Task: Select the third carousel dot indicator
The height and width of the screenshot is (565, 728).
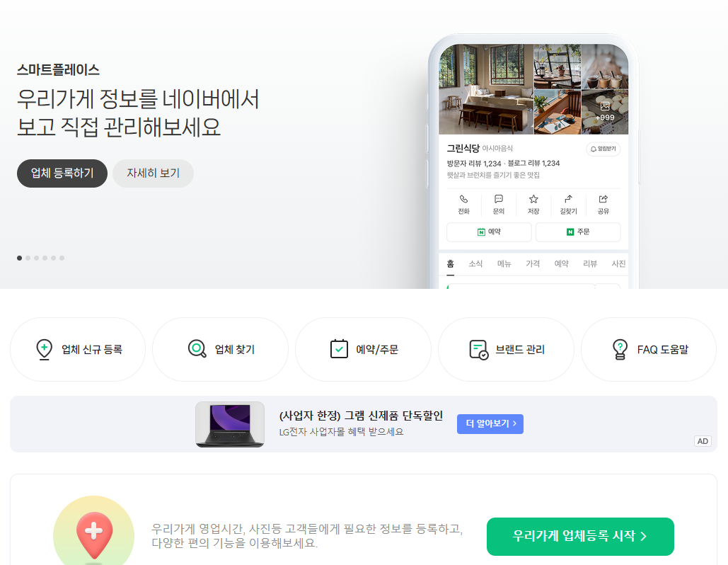Action: point(36,258)
